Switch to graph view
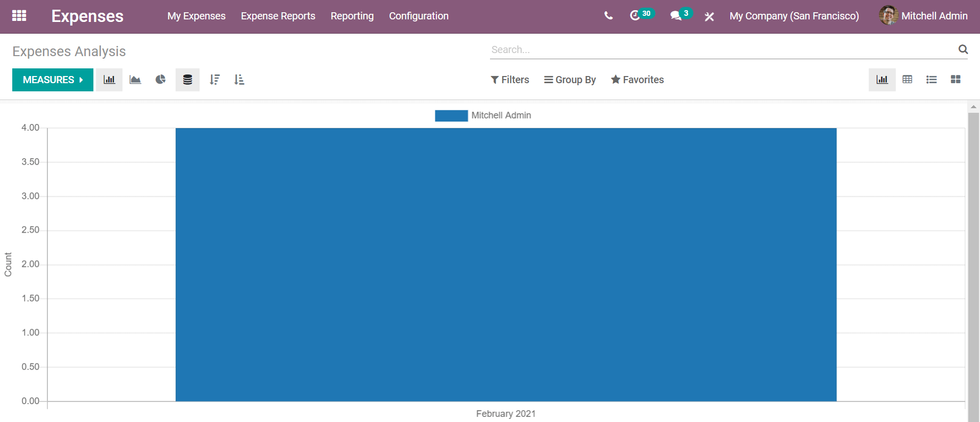980x422 pixels. click(882, 80)
